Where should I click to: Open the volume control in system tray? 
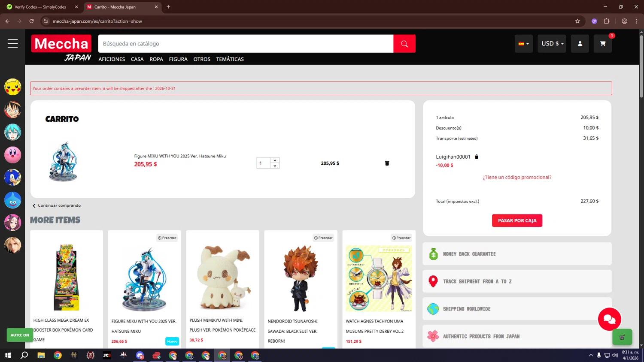(x=615, y=355)
